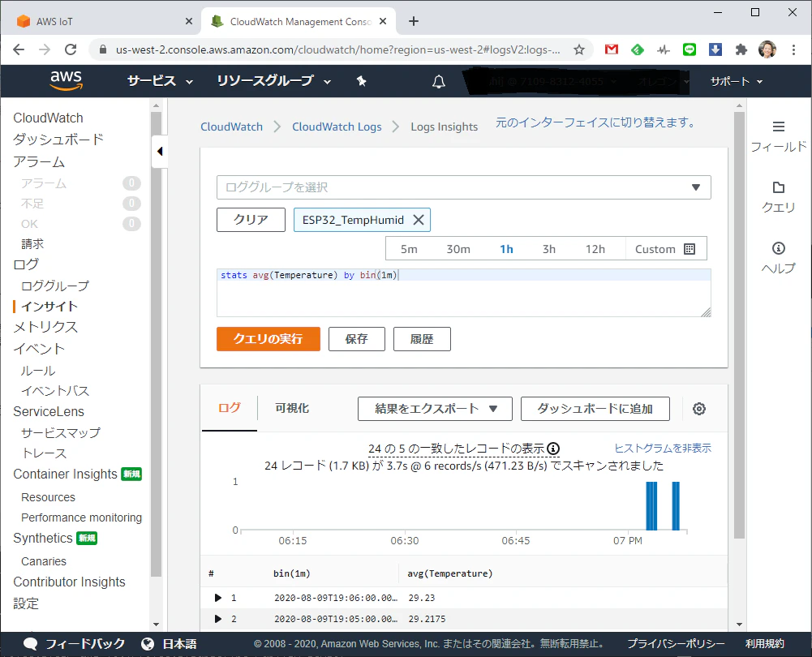
Task: Open the Fields panel icon
Action: coord(779,127)
